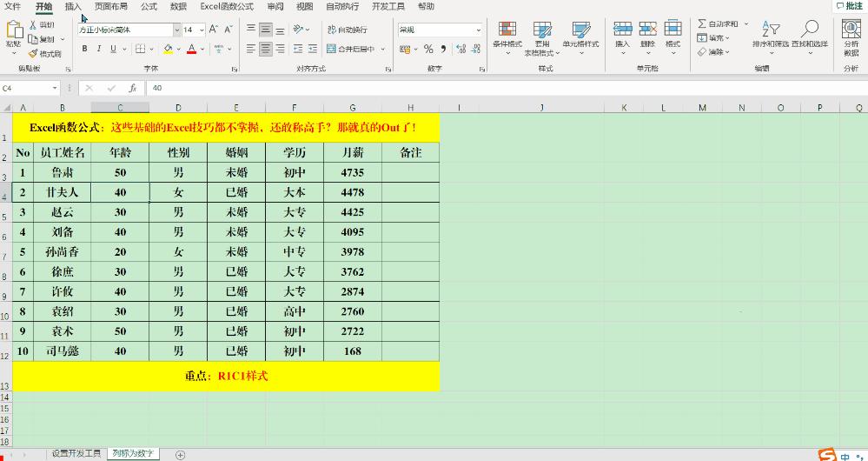Image resolution: width=868 pixels, height=461 pixels.
Task: Select the Format Painter (格式刷) brush
Action: point(33,53)
